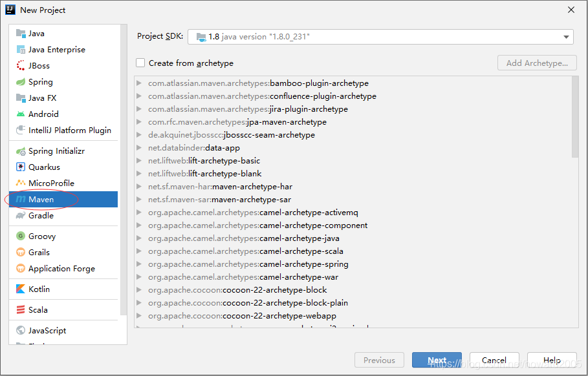Expand lift-archetype-basic node
Viewport: 588px width, 376px height.
(139, 161)
